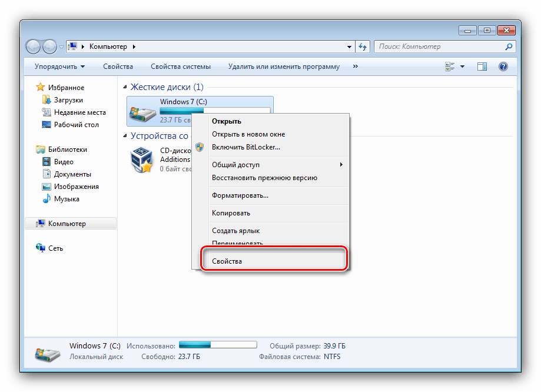Click the Компьютер monitor icon in sidebar
Viewport: 541px width, 392px height.
41,223
